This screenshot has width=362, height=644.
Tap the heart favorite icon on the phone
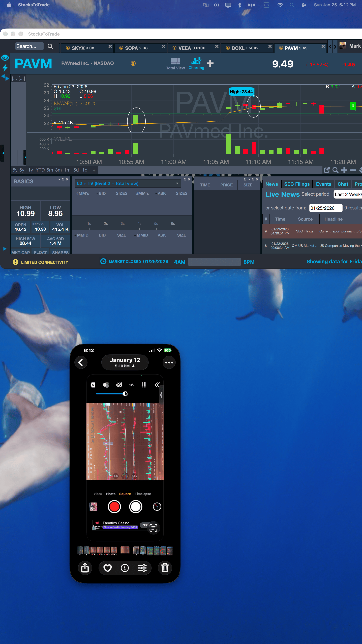click(108, 568)
